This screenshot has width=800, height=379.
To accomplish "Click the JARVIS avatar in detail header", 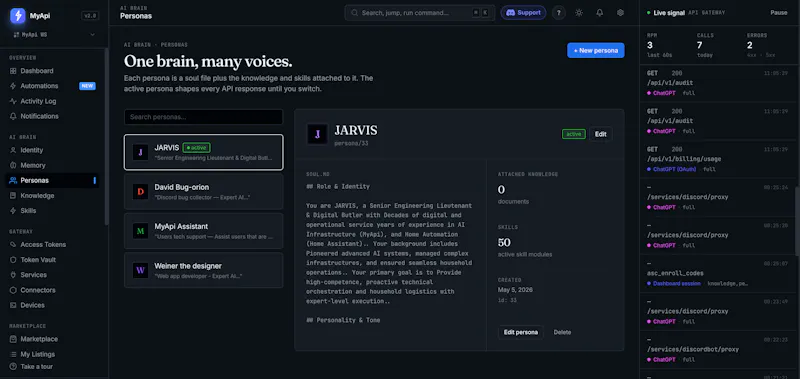I will 317,134.
